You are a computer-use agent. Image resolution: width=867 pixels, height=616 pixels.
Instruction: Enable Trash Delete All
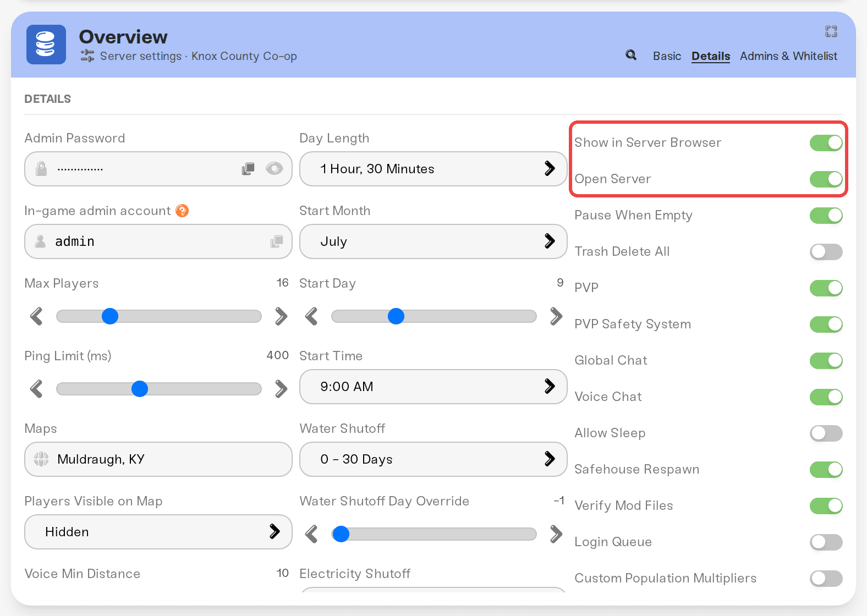coord(826,252)
